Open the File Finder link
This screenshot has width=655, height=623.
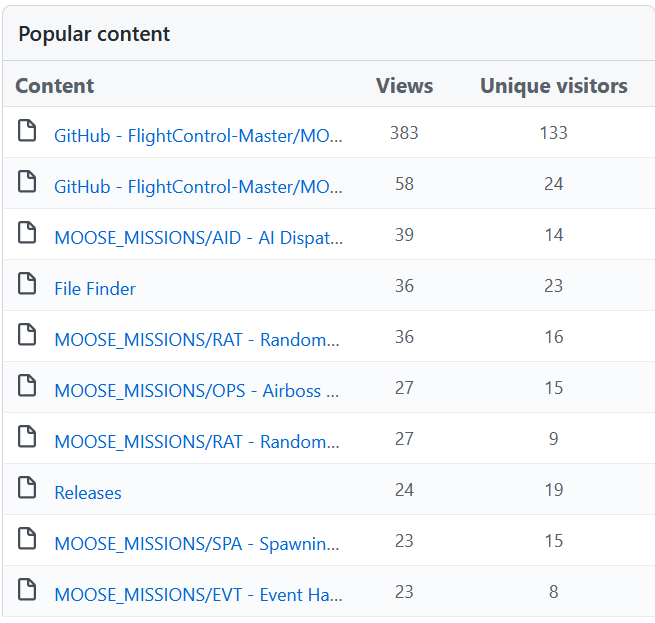(95, 289)
